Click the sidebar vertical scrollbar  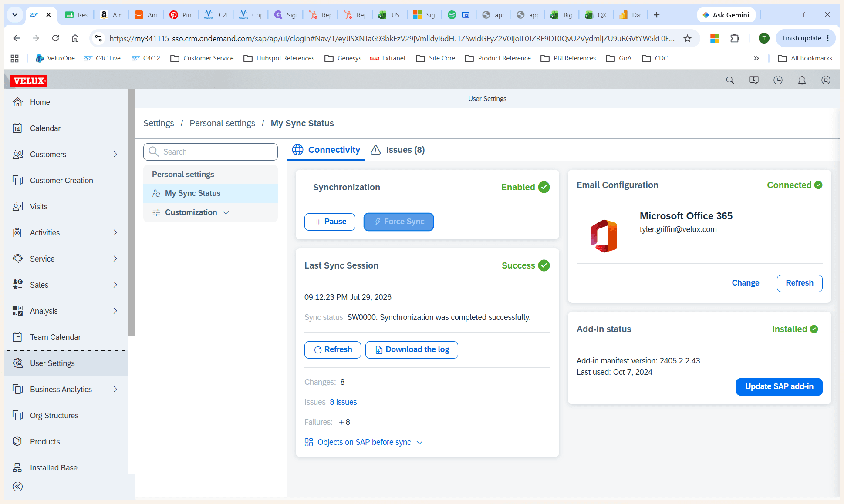(x=131, y=212)
